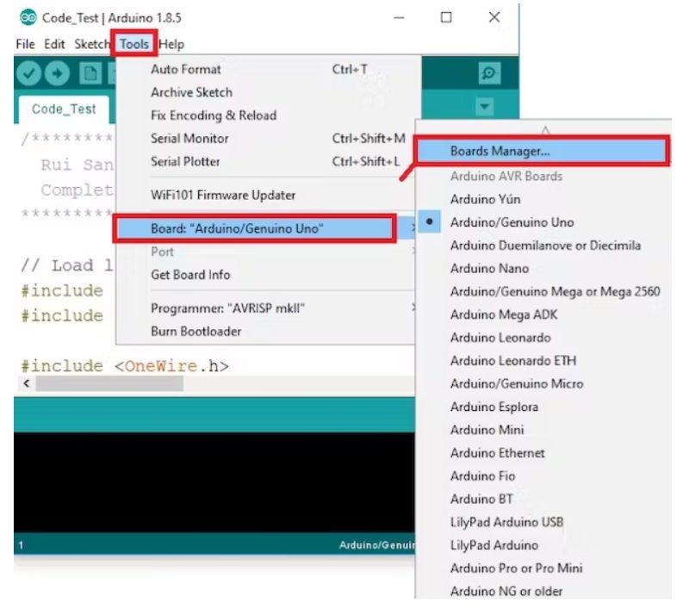Open the tab dropdown arrow button
The image size is (689, 616).
coord(484,107)
